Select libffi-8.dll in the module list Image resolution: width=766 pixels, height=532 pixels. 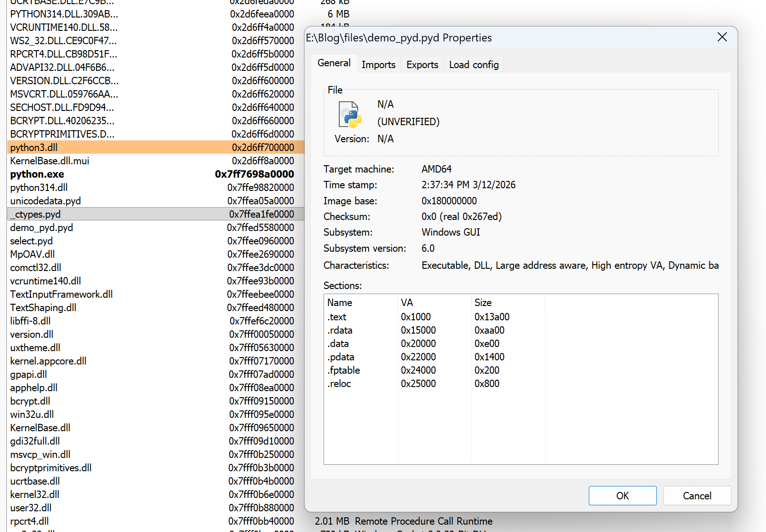coord(156,321)
